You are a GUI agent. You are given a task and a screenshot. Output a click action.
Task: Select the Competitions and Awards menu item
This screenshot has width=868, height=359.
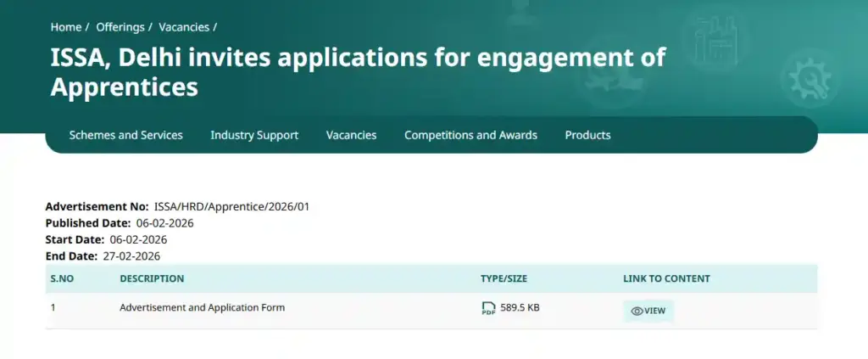click(x=470, y=135)
